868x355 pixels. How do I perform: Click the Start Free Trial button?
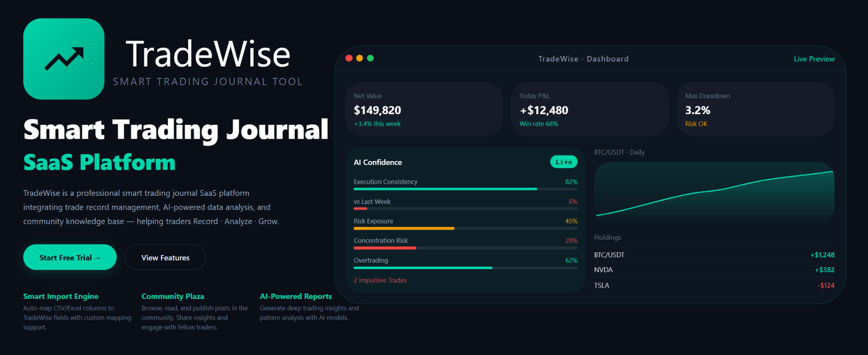point(70,257)
